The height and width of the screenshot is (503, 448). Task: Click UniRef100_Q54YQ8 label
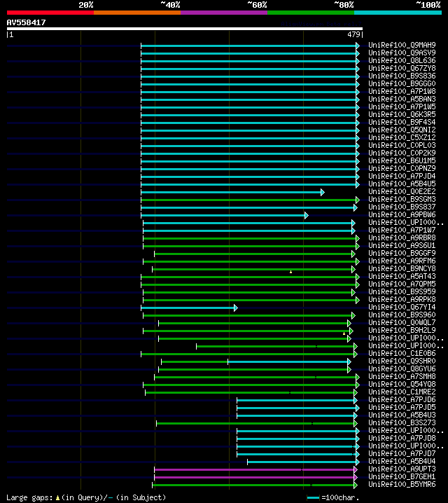402,384
